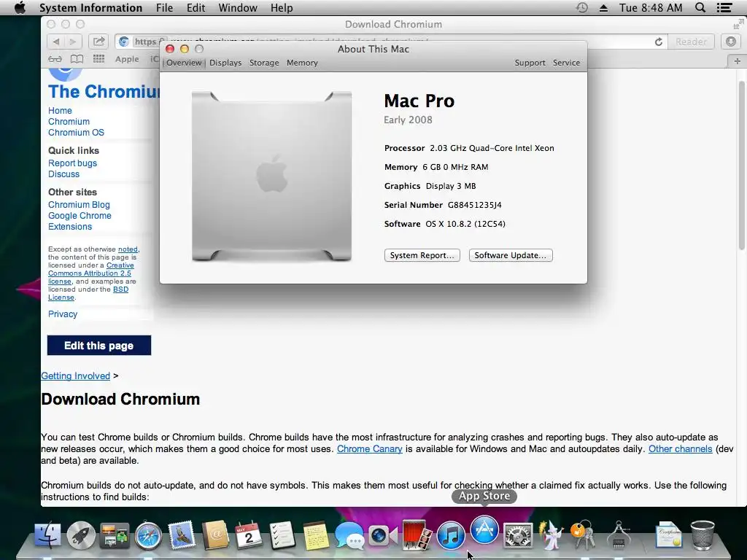
Task: Switch to the Storage tab
Action: pyautogui.click(x=264, y=63)
